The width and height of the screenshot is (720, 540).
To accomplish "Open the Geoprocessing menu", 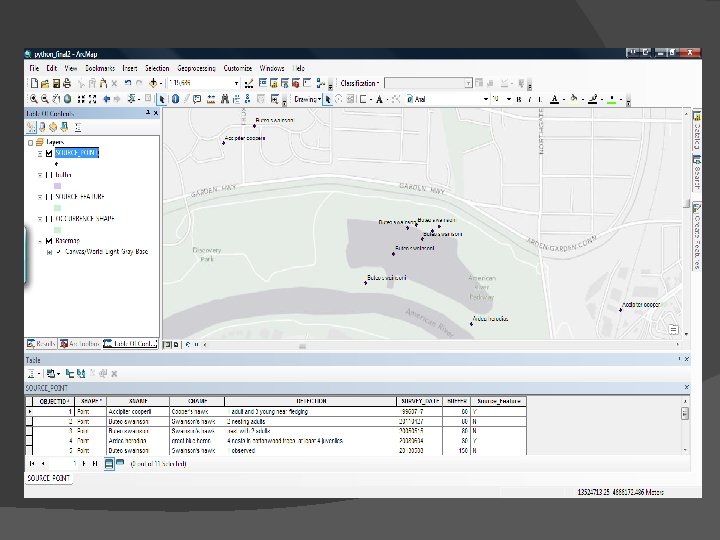I will [x=197, y=67].
